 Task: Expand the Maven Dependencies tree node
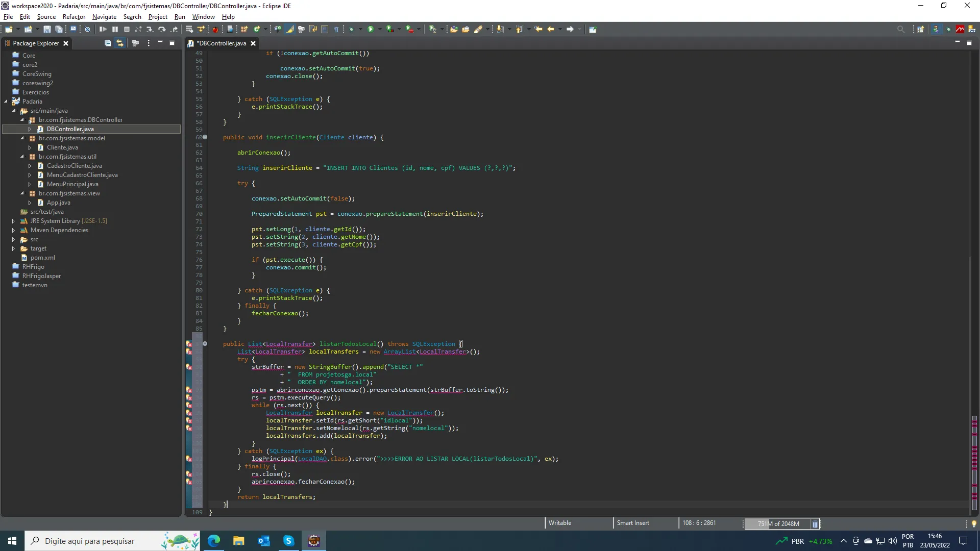click(13, 230)
